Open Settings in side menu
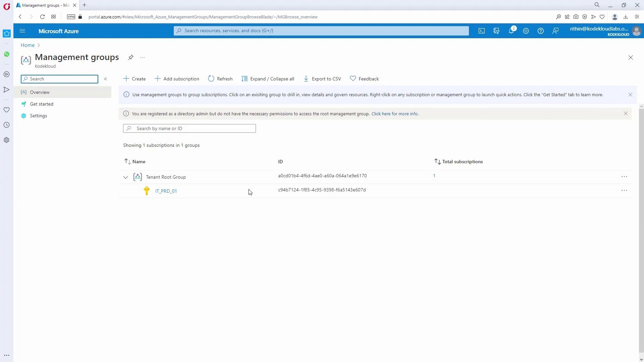 coord(38,116)
